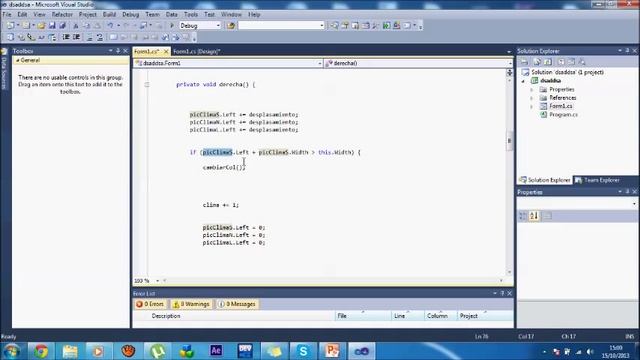Open the Build menu
The width and height of the screenshot is (640, 360).
pos(109,14)
